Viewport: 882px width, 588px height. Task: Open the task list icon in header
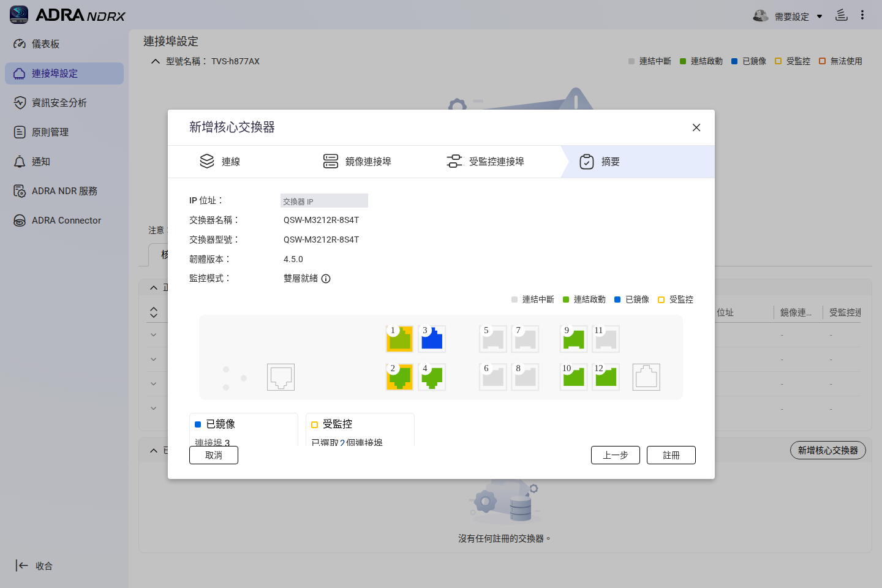842,15
